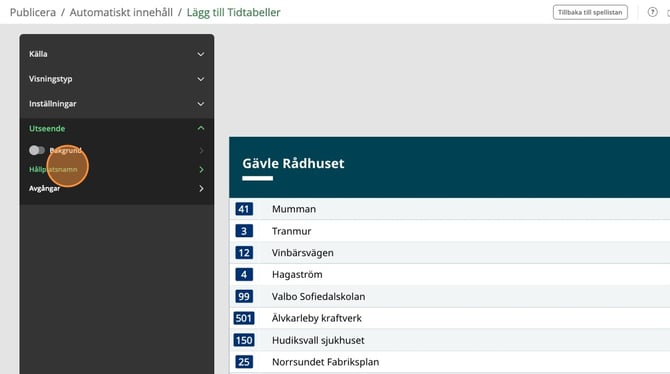Open the Publicera breadcrumb link
The height and width of the screenshot is (374, 670).
pyautogui.click(x=33, y=12)
